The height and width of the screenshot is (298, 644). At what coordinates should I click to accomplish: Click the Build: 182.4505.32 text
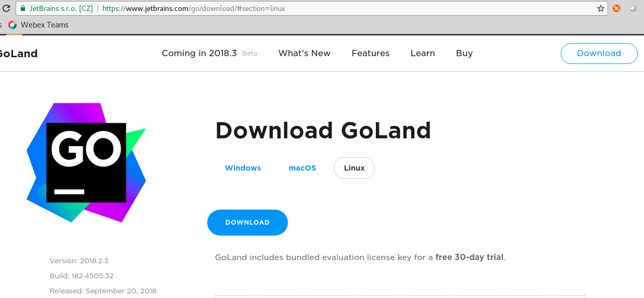[82, 276]
